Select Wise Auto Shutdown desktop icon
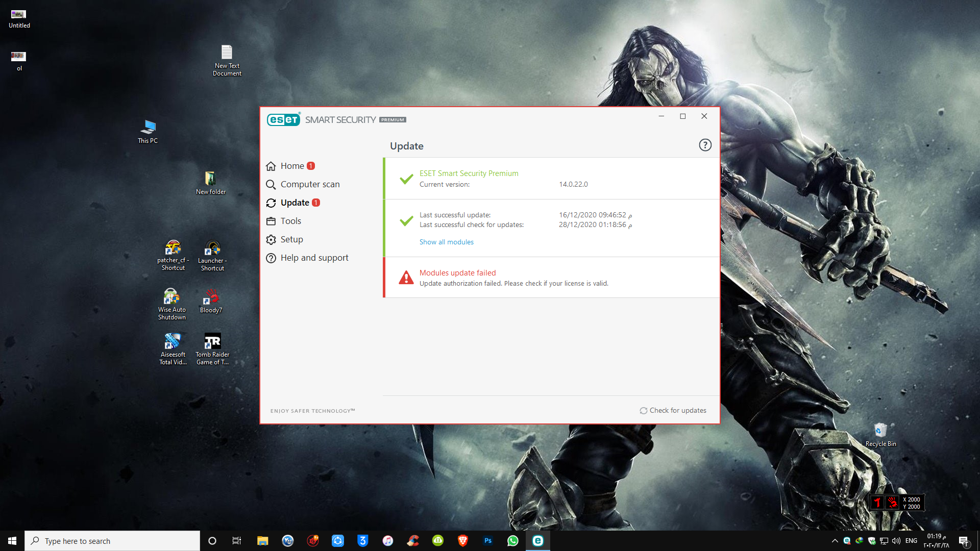 point(171,305)
